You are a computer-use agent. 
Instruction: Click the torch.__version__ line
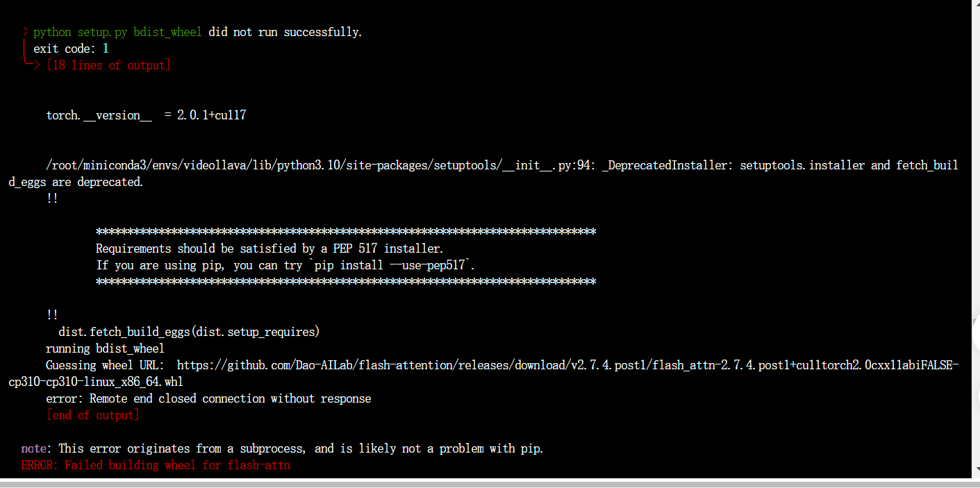146,115
